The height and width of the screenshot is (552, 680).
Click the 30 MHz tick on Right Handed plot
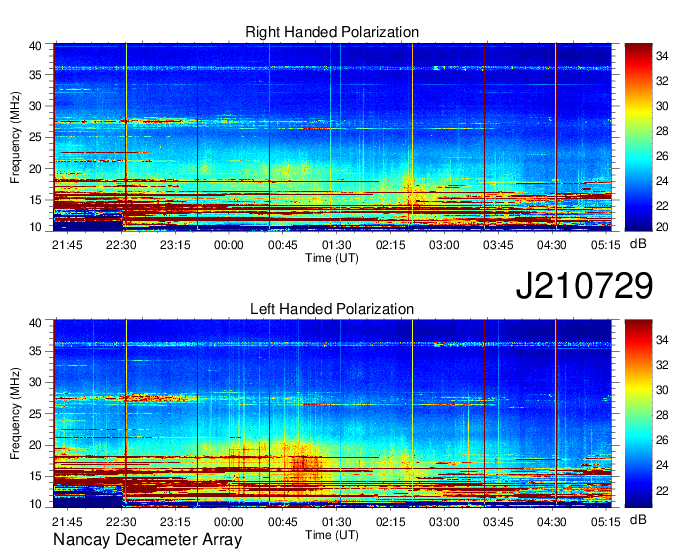35,106
